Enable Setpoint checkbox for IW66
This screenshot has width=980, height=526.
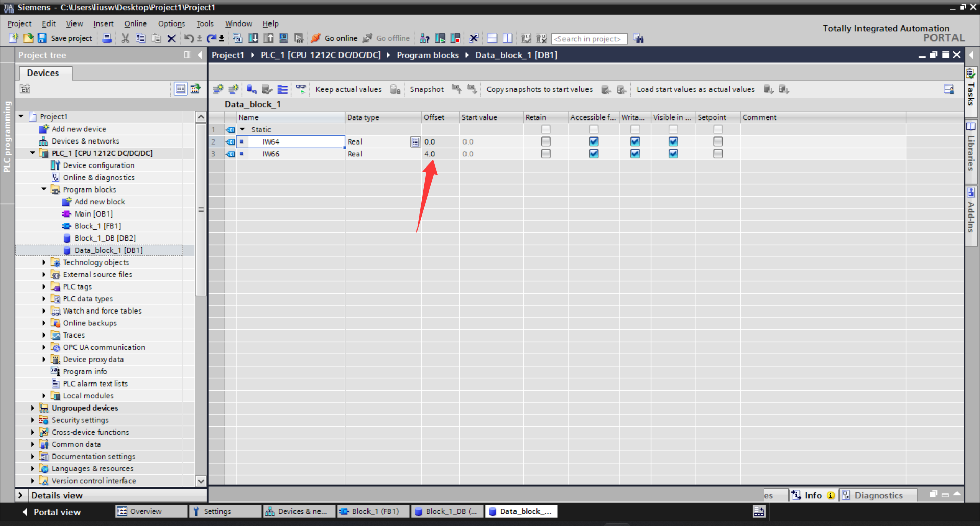coord(718,154)
